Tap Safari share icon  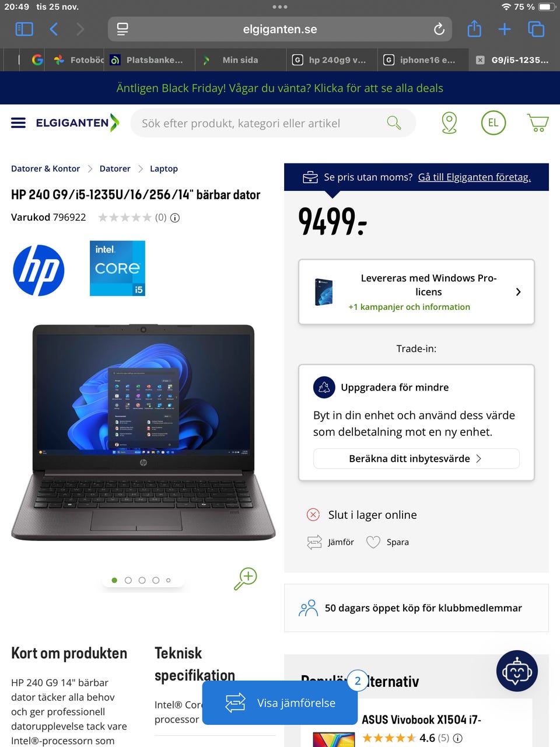474,29
